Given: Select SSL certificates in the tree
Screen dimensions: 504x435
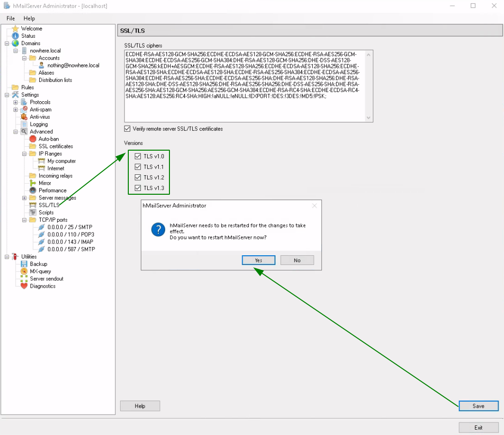Looking at the screenshot, I should pyautogui.click(x=56, y=146).
